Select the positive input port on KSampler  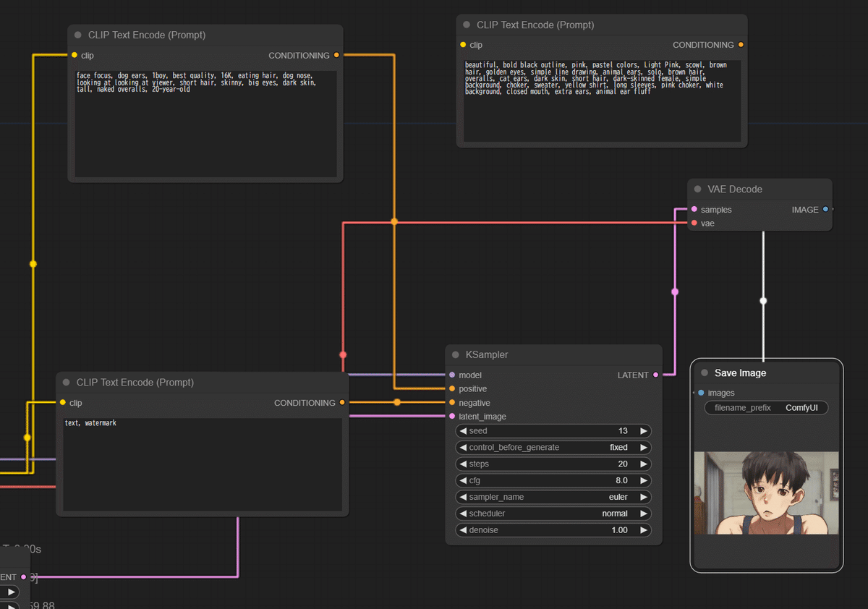click(x=452, y=389)
